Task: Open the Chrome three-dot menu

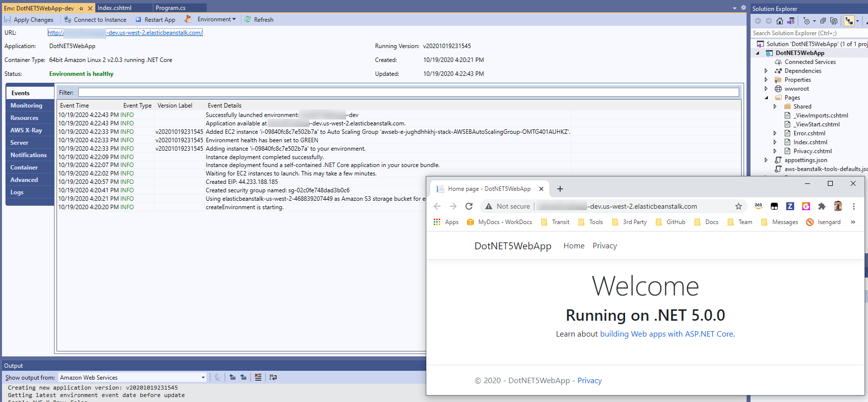Action: point(854,206)
